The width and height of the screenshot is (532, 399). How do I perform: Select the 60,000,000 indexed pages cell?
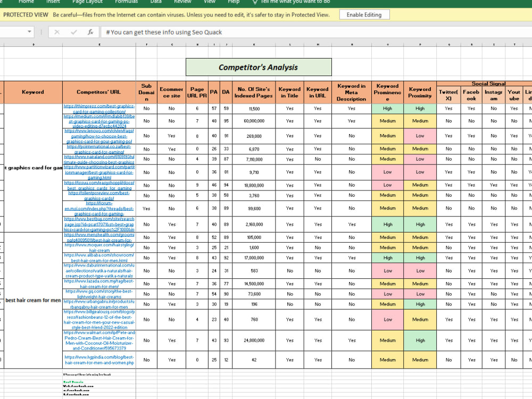click(254, 121)
